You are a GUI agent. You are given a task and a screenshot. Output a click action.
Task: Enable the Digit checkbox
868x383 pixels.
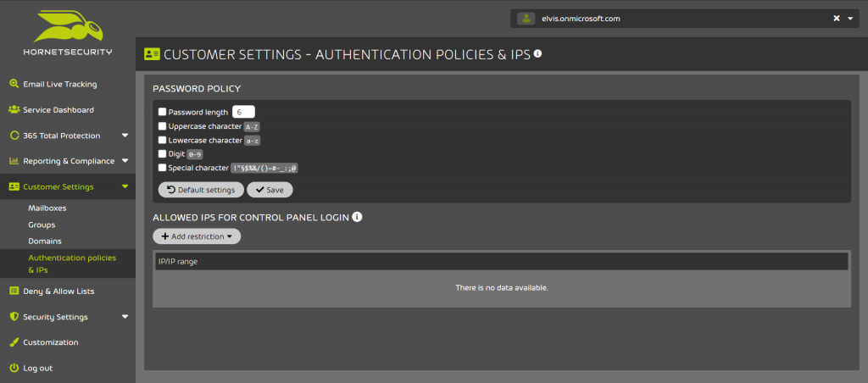pos(162,154)
